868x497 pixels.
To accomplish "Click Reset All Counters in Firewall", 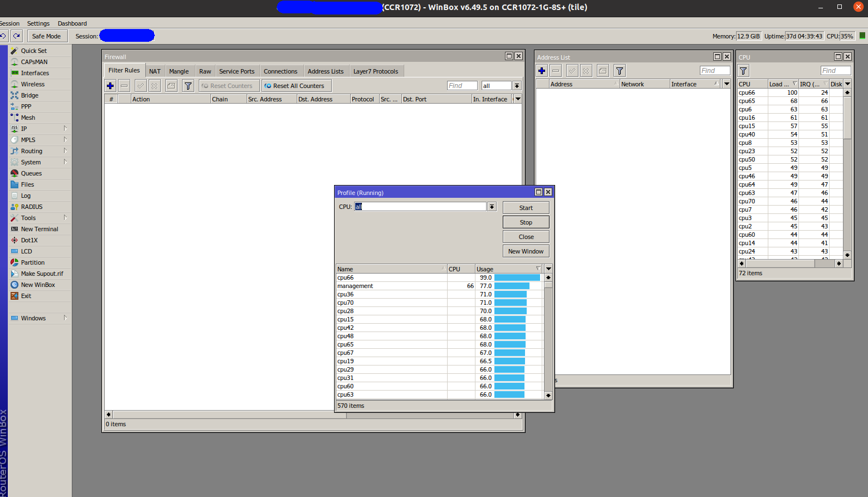I will 297,86.
